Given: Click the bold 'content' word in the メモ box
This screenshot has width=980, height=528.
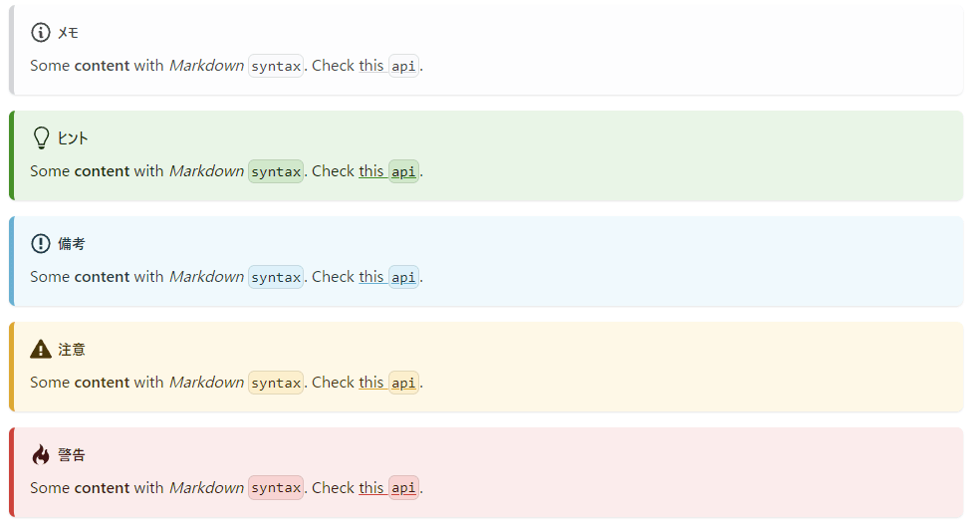Looking at the screenshot, I should coord(102,66).
